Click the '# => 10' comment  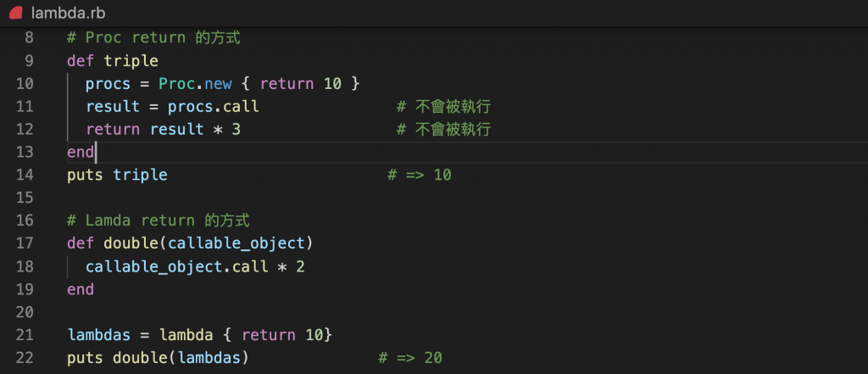click(420, 175)
